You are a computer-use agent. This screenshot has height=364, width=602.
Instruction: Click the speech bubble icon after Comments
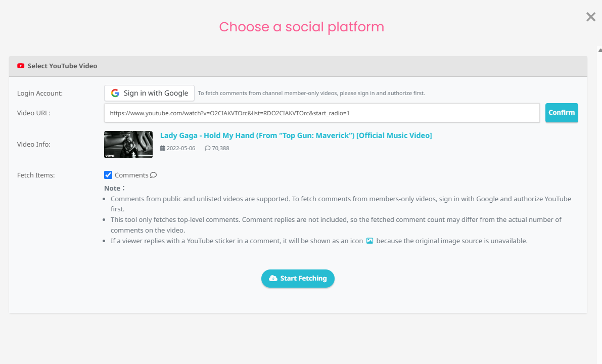pos(154,175)
